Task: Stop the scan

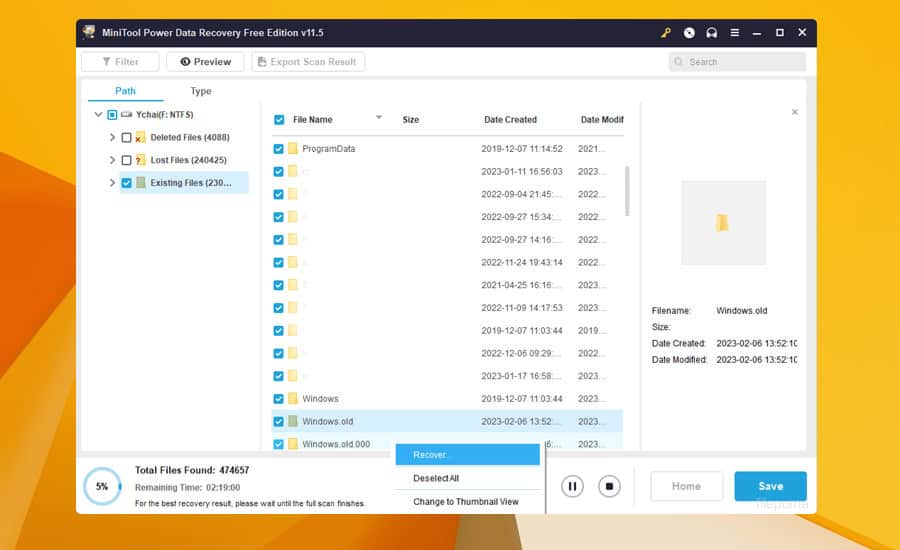Action: click(609, 486)
